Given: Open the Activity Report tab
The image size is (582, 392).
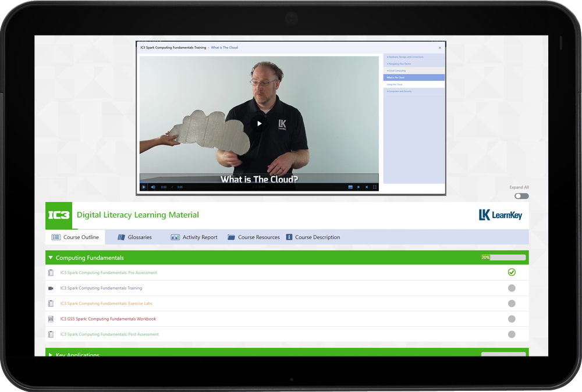Looking at the screenshot, I should pyautogui.click(x=194, y=237).
